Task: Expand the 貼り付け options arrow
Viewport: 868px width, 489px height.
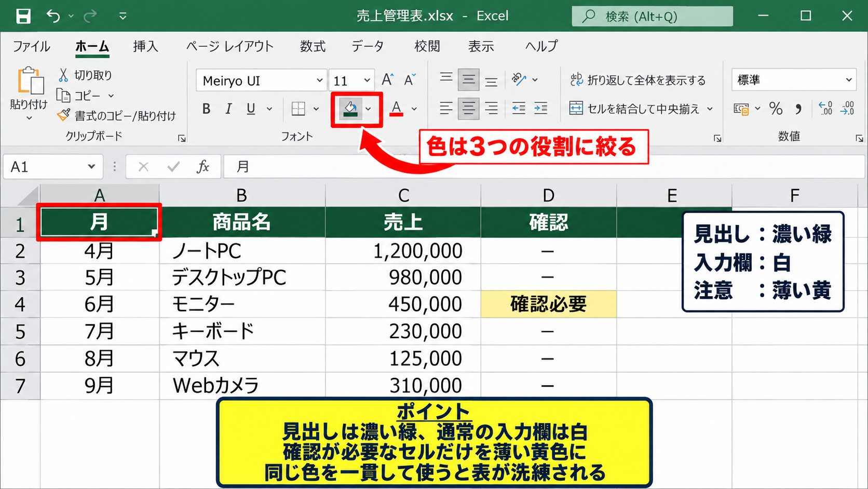Action: click(x=29, y=118)
